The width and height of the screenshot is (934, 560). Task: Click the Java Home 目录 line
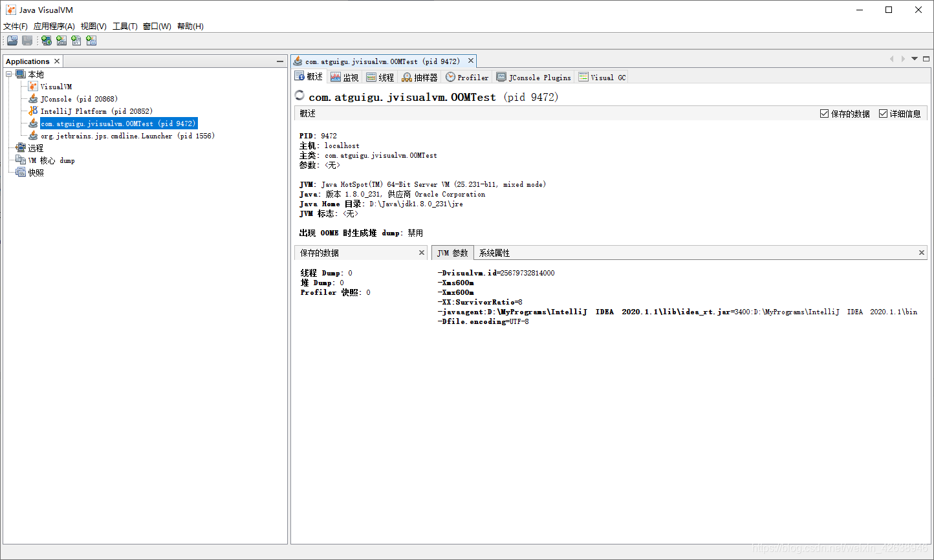pos(382,204)
